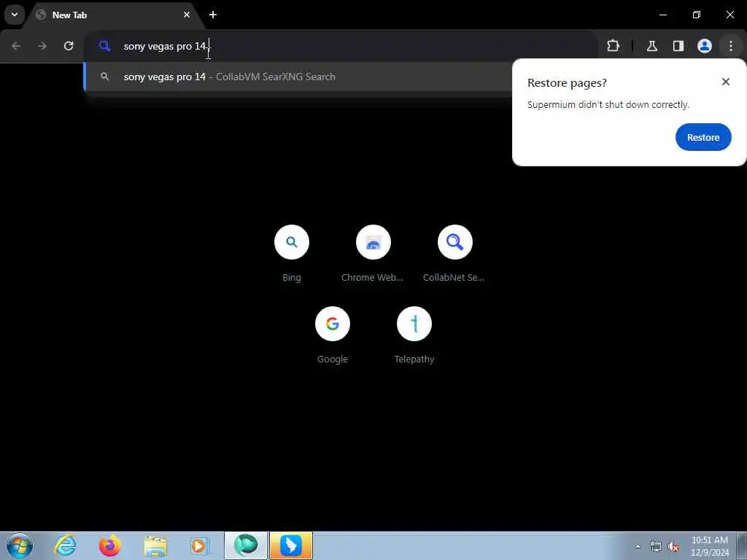The width and height of the screenshot is (747, 560).
Task: Switch to the blue bird taskbar app
Action: [x=291, y=545]
